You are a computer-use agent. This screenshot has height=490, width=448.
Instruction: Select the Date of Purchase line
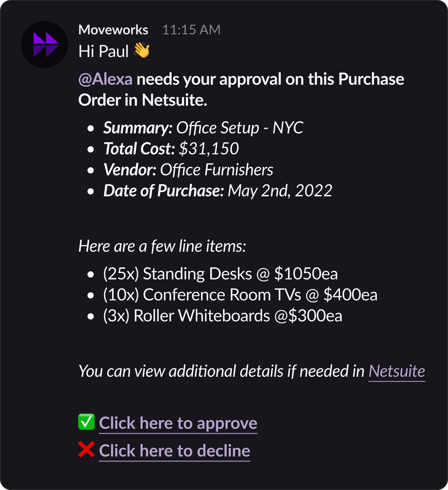pyautogui.click(x=218, y=191)
